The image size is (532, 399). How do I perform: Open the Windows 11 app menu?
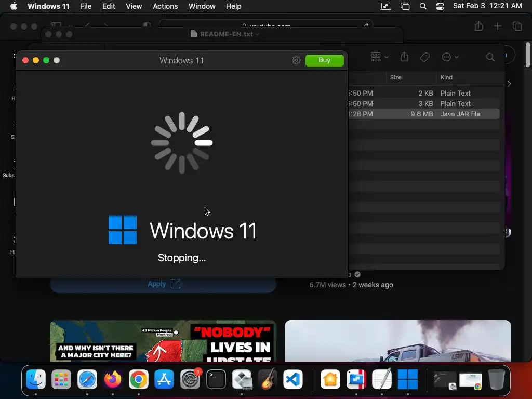pyautogui.click(x=48, y=6)
